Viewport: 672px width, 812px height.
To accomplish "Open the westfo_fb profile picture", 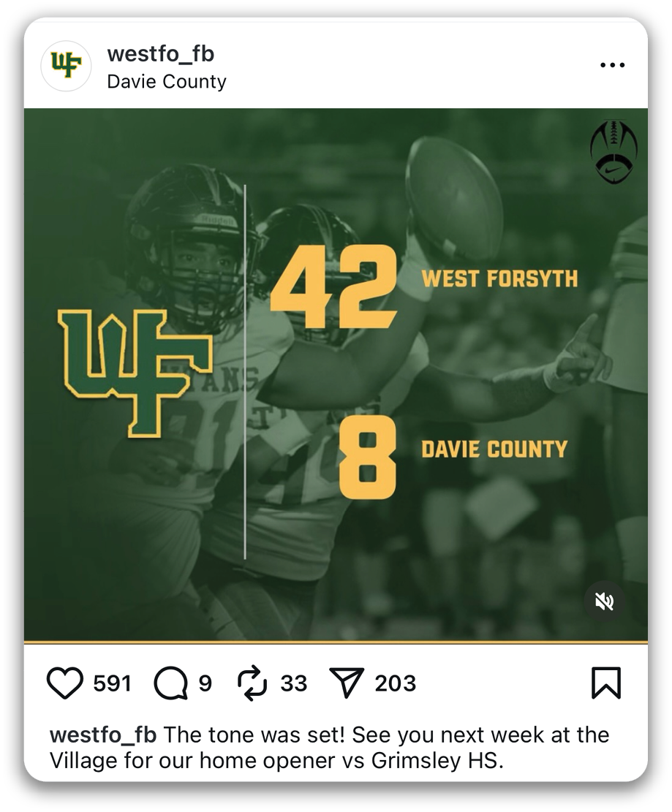I will click(66, 66).
